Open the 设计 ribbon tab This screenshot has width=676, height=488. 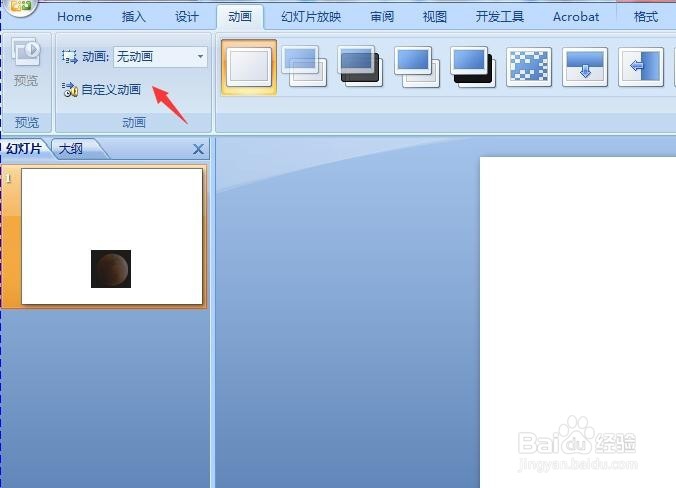point(187,17)
